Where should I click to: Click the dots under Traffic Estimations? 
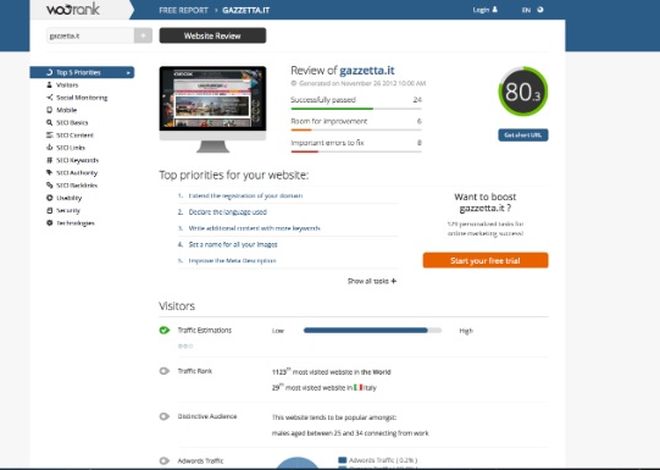[x=186, y=346]
